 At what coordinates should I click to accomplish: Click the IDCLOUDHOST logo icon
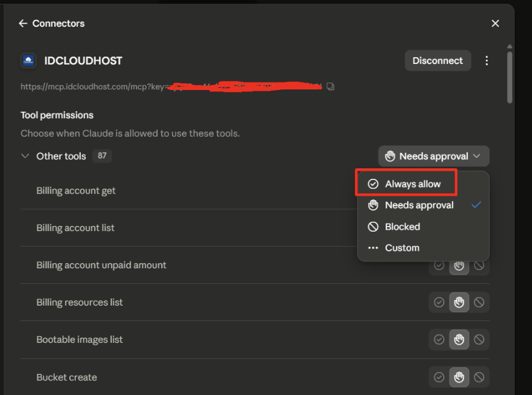pos(29,61)
